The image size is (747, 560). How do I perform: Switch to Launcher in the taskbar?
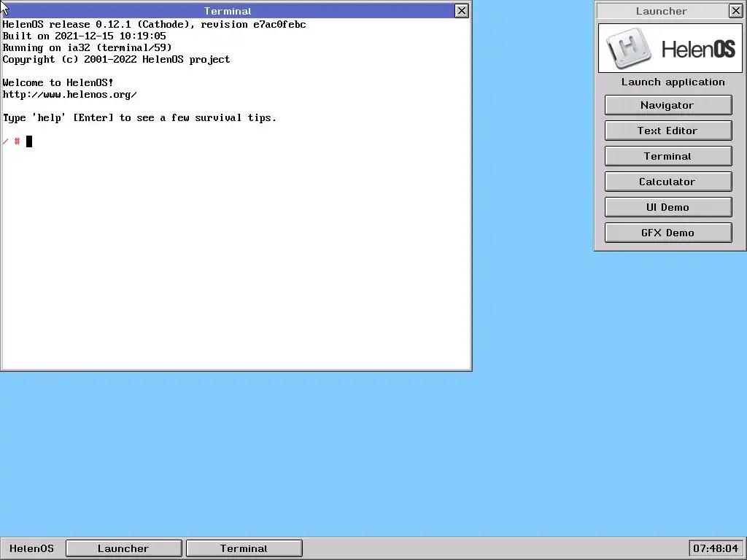point(124,548)
